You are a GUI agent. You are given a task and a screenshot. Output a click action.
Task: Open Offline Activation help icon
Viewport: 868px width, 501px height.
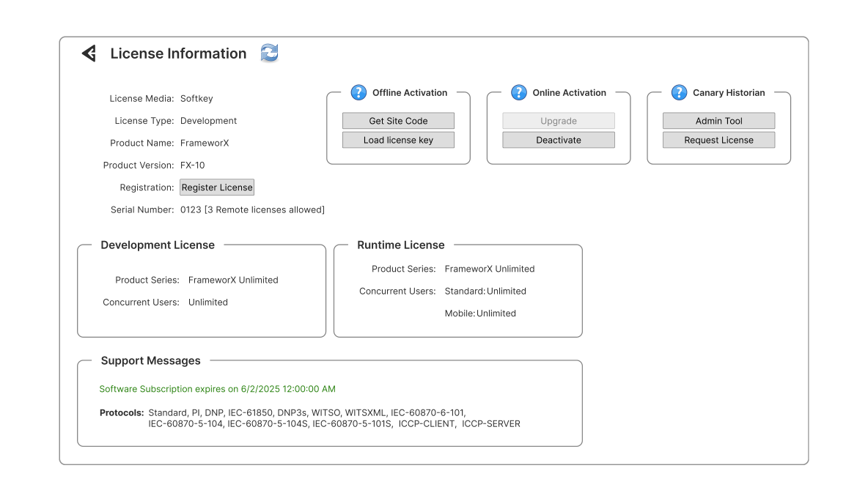pos(358,92)
